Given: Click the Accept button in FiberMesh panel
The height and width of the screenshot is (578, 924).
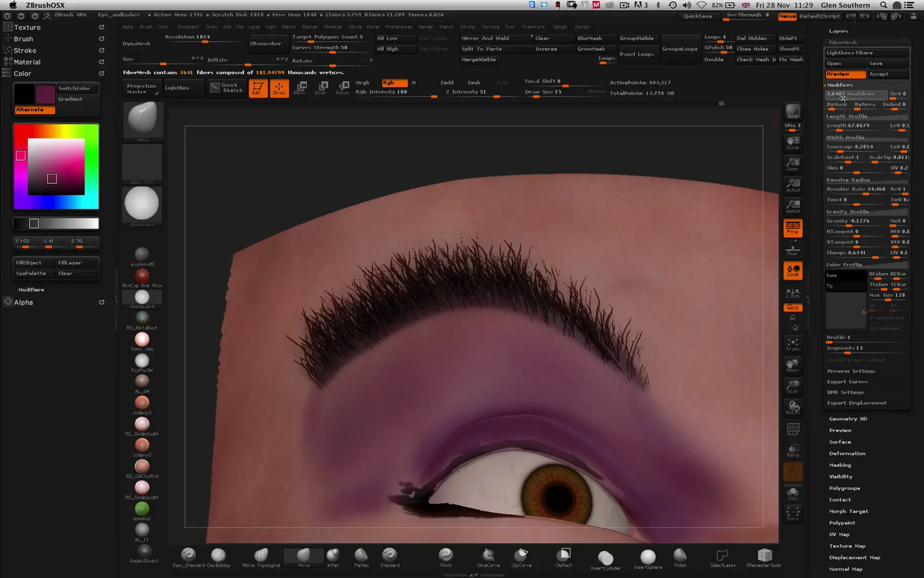Looking at the screenshot, I should click(888, 74).
